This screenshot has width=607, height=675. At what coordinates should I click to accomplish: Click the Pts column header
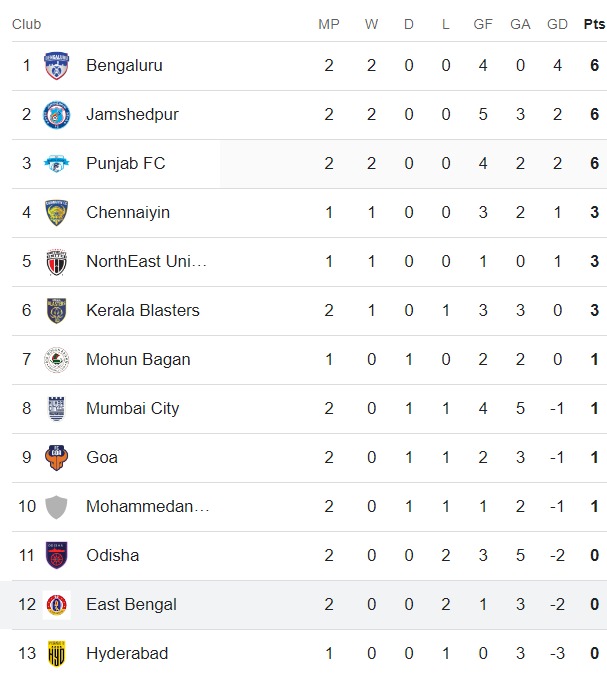pyautogui.click(x=594, y=24)
